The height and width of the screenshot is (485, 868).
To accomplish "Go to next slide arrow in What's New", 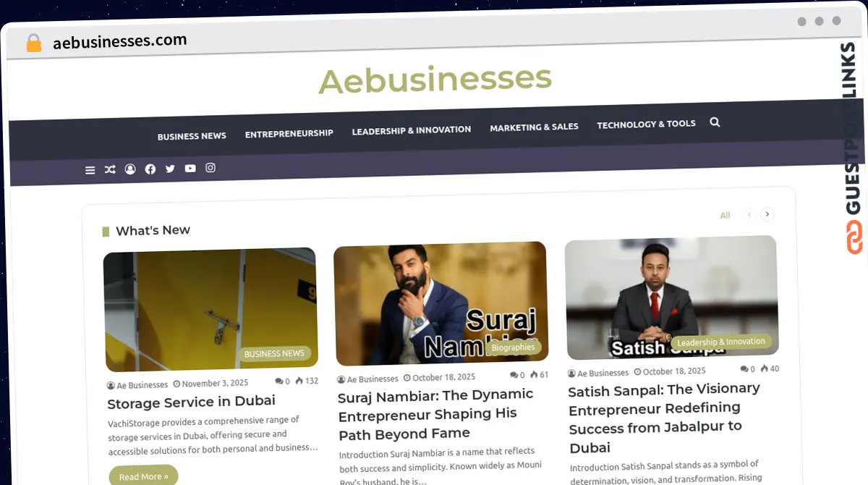I will [767, 214].
